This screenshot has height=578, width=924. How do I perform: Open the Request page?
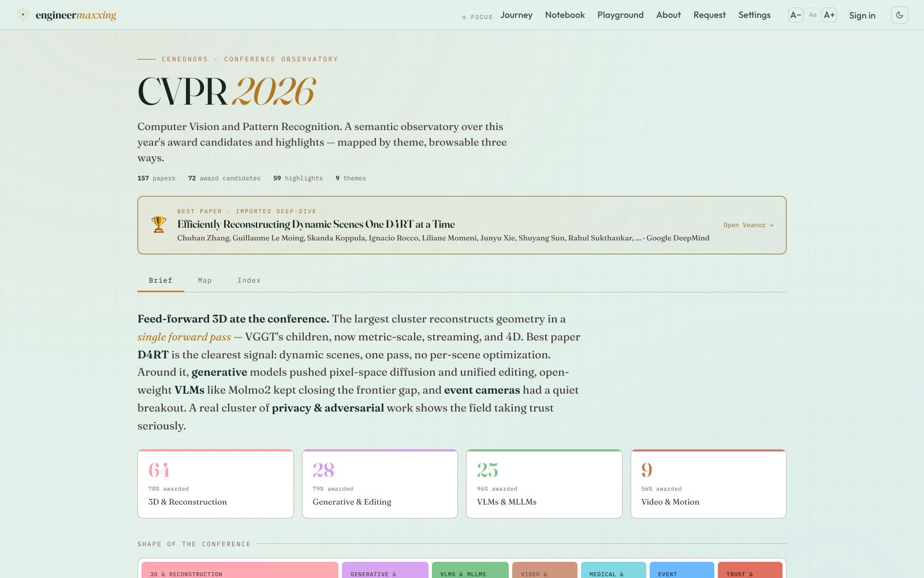[x=709, y=15]
